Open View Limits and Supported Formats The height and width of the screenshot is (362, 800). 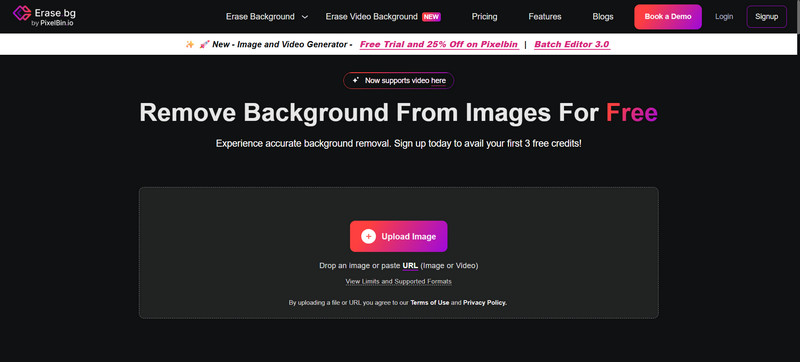(x=398, y=281)
